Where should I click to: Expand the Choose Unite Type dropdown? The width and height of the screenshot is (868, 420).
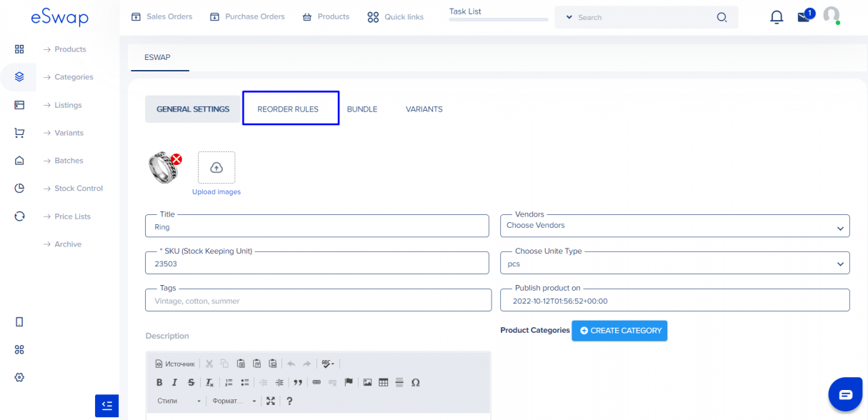pos(674,262)
